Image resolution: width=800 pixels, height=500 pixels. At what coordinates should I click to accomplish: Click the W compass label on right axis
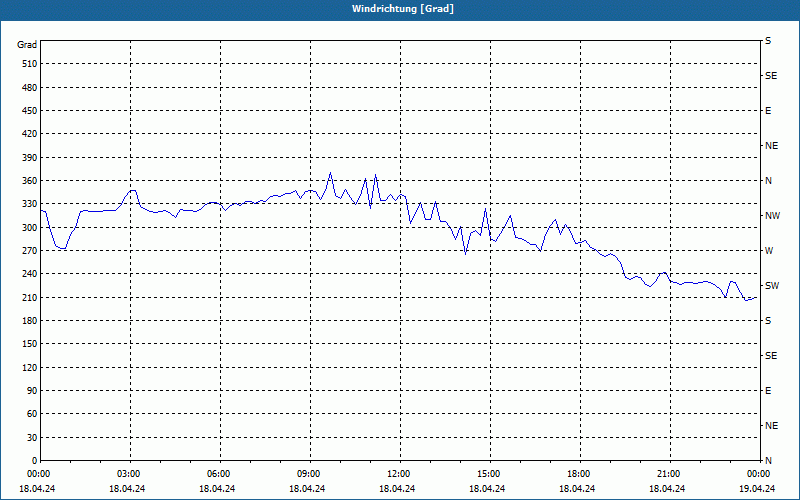[x=769, y=251]
